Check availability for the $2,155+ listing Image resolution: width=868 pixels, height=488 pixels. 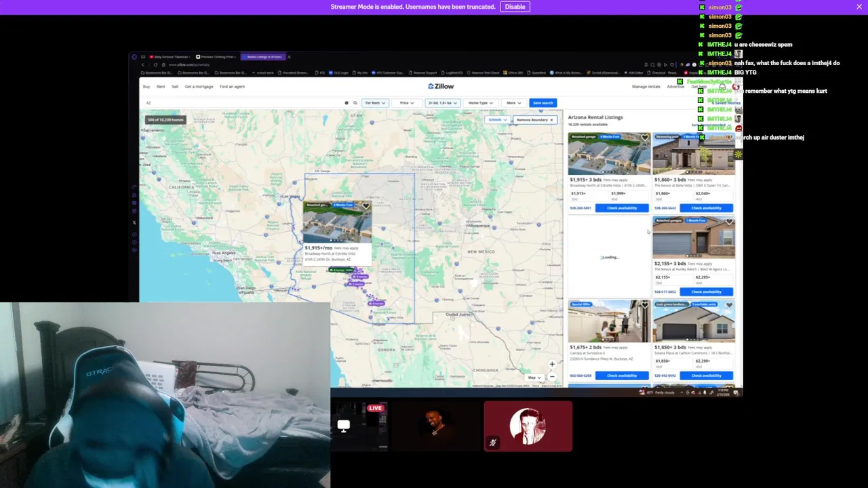coord(706,291)
